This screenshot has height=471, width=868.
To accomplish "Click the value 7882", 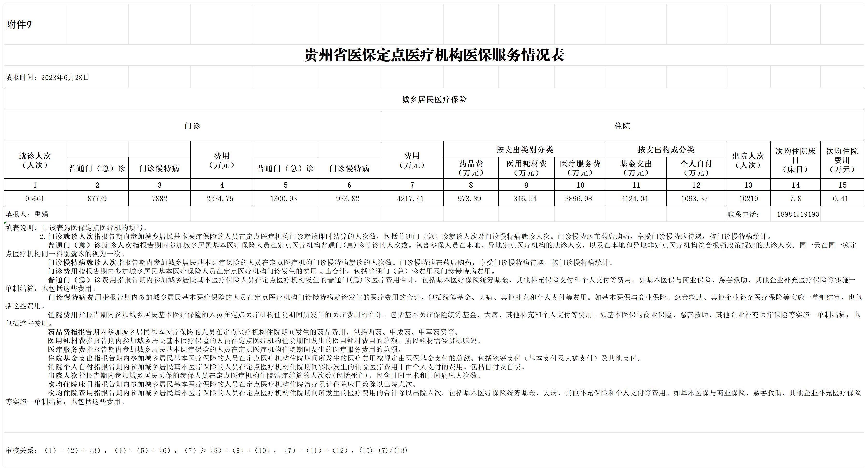I will (x=159, y=199).
